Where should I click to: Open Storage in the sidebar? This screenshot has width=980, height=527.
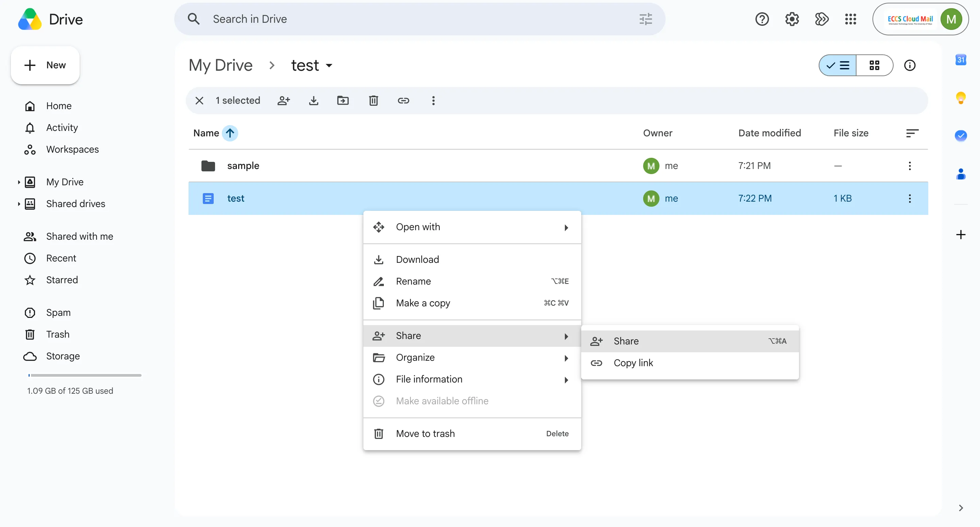coord(63,356)
